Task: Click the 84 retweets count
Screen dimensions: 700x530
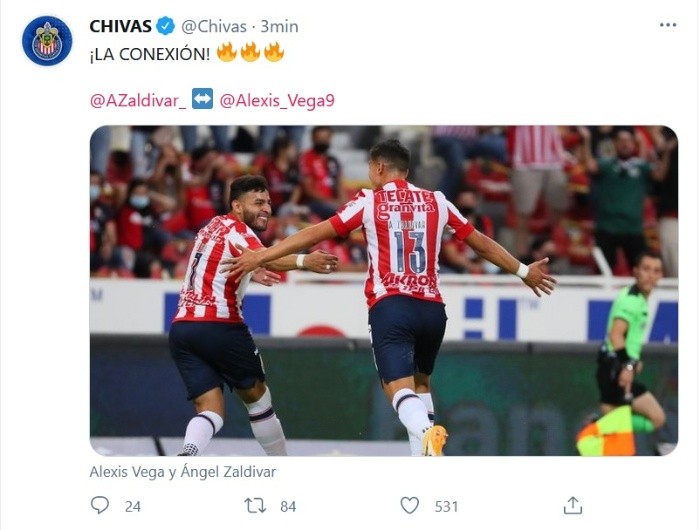Action: (288, 506)
